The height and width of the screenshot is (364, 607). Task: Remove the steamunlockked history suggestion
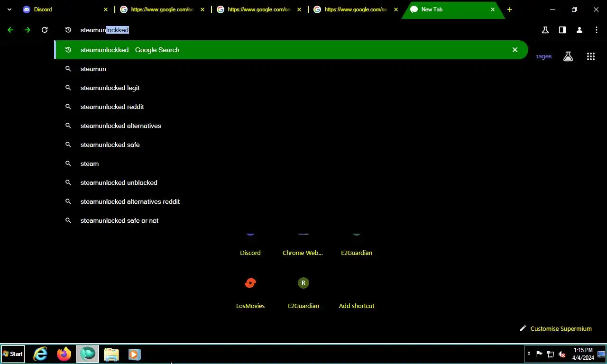tap(515, 50)
